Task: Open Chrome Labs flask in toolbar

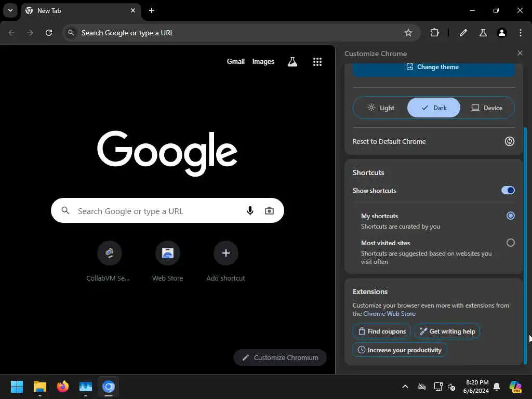Action: click(x=483, y=33)
